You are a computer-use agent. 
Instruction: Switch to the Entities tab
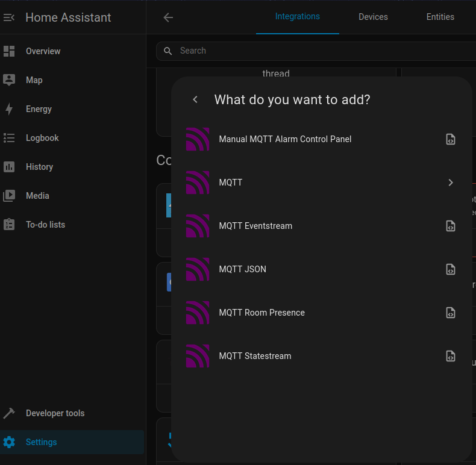[x=440, y=17]
